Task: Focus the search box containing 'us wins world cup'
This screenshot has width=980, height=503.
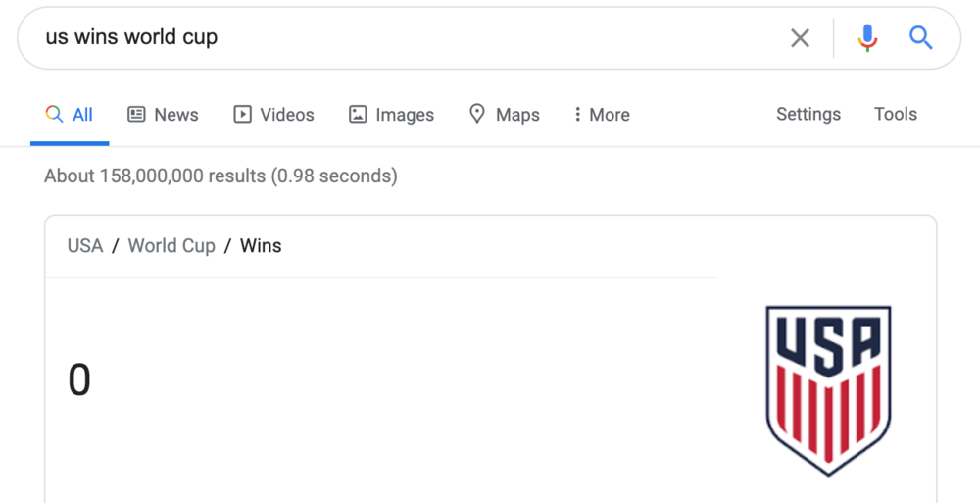Action: 392,38
